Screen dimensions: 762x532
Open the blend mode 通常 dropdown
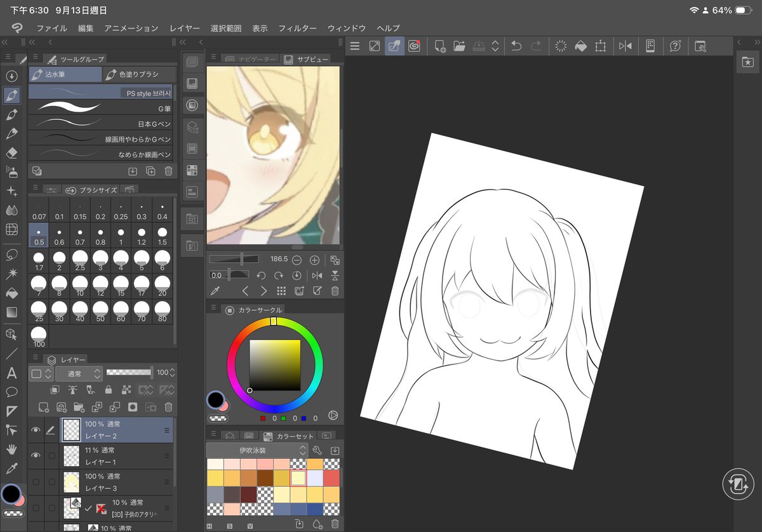(x=79, y=373)
